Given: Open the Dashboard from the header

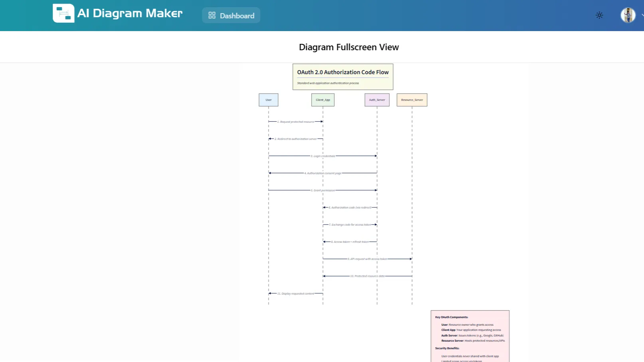Looking at the screenshot, I should point(231,15).
